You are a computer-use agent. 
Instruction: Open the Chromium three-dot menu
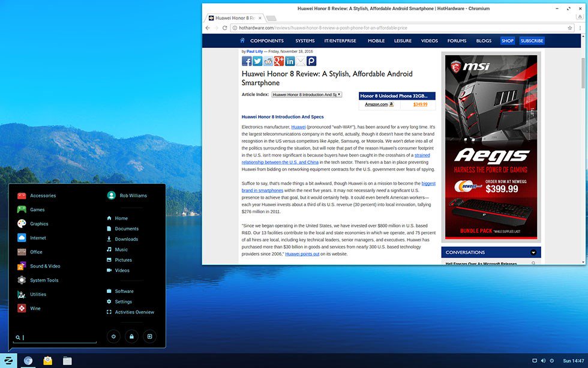click(580, 28)
